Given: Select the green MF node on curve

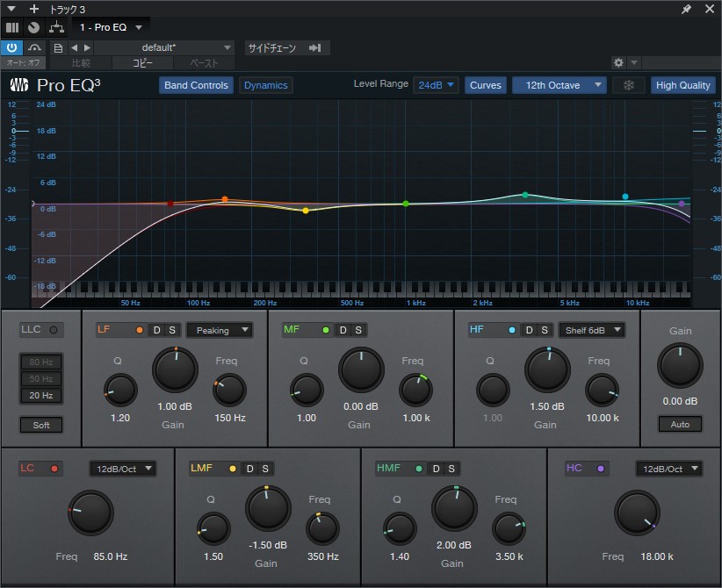Looking at the screenshot, I should point(406,204).
